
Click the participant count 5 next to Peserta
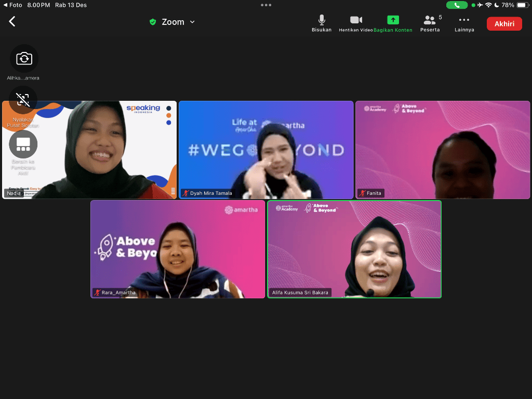click(x=441, y=17)
